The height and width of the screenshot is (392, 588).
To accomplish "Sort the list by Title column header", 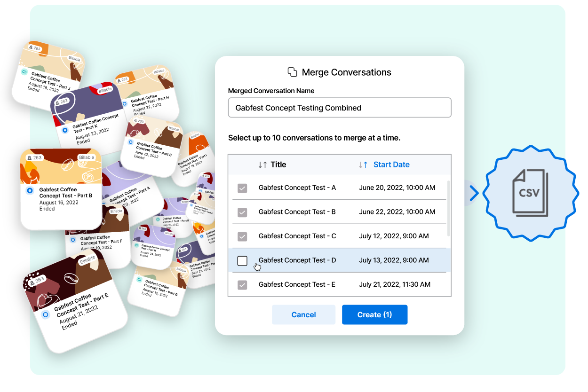I will (x=278, y=165).
